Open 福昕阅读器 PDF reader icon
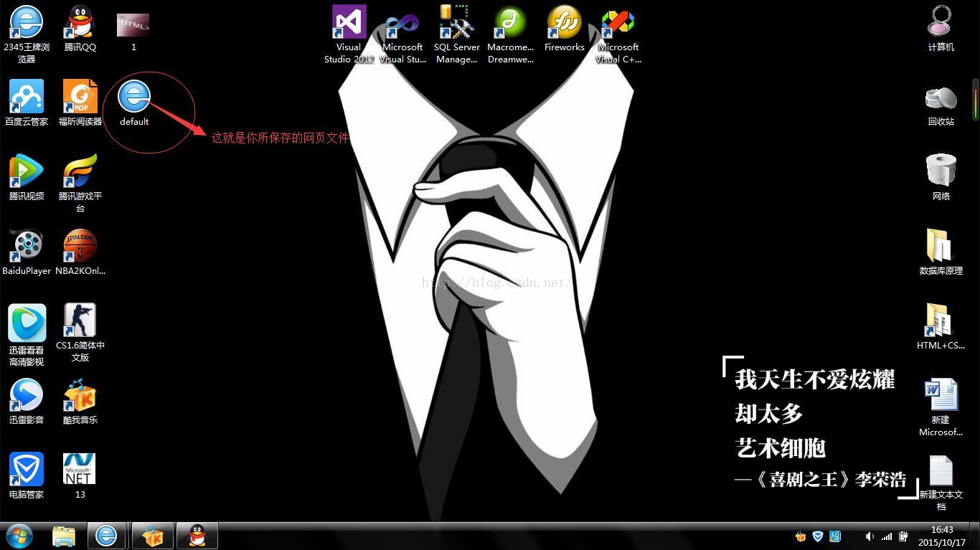Image resolution: width=980 pixels, height=550 pixels. pyautogui.click(x=80, y=103)
